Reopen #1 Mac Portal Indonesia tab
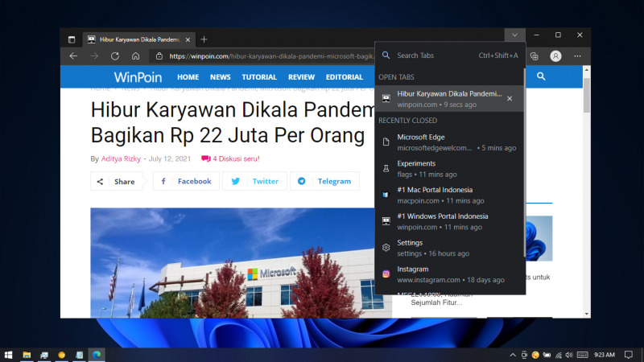Image resolution: width=644 pixels, height=362 pixels. [x=449, y=195]
